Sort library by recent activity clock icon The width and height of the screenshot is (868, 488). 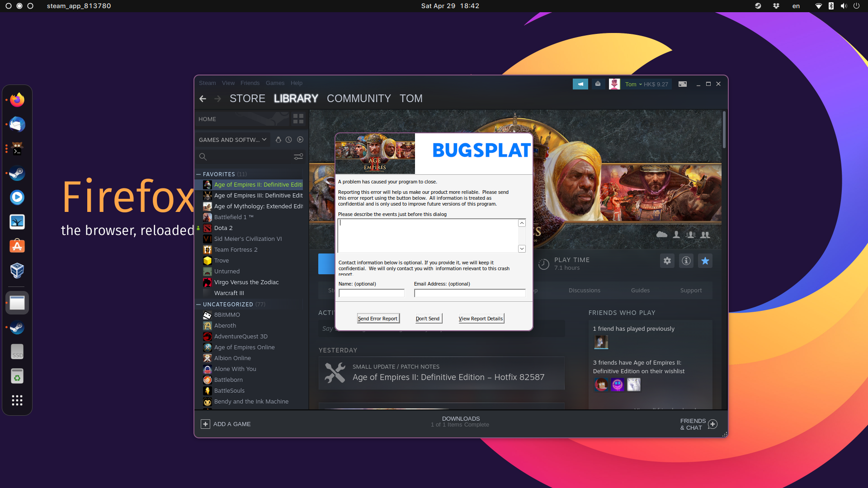(289, 140)
